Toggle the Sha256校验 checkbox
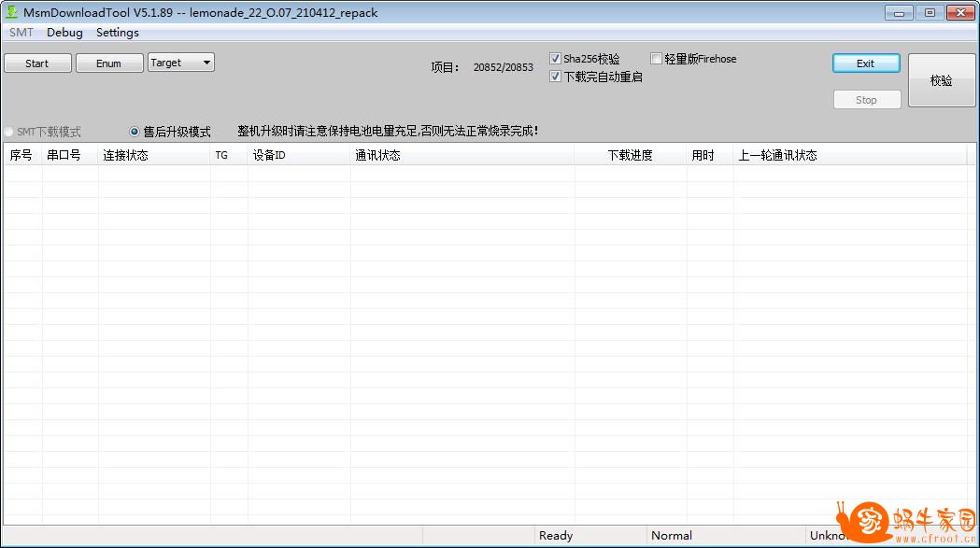This screenshot has height=548, width=980. [x=555, y=59]
